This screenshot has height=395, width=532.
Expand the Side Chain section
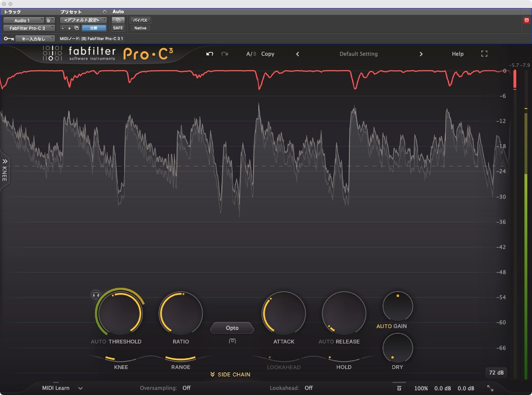coord(230,375)
